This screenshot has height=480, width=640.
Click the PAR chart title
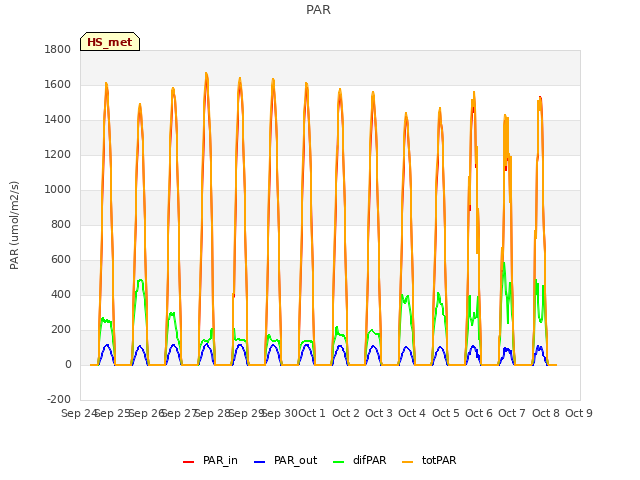[x=318, y=10]
